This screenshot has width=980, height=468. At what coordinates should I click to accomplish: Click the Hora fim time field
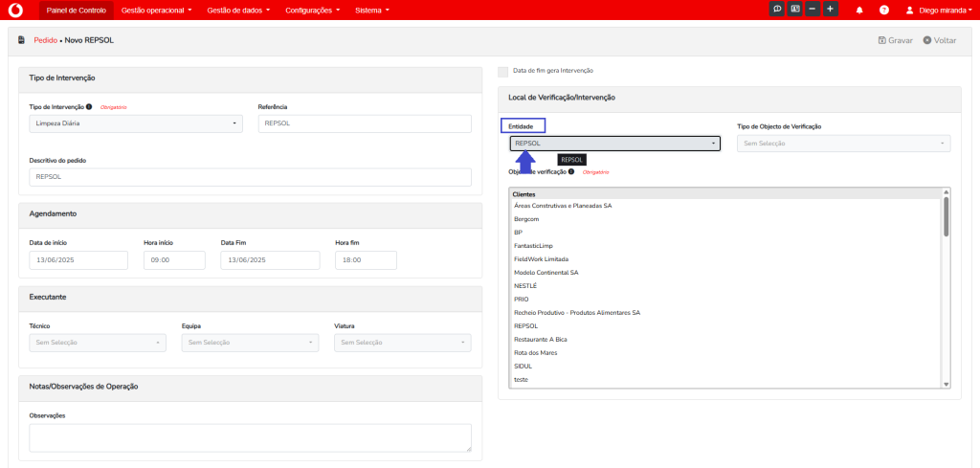coord(367,260)
